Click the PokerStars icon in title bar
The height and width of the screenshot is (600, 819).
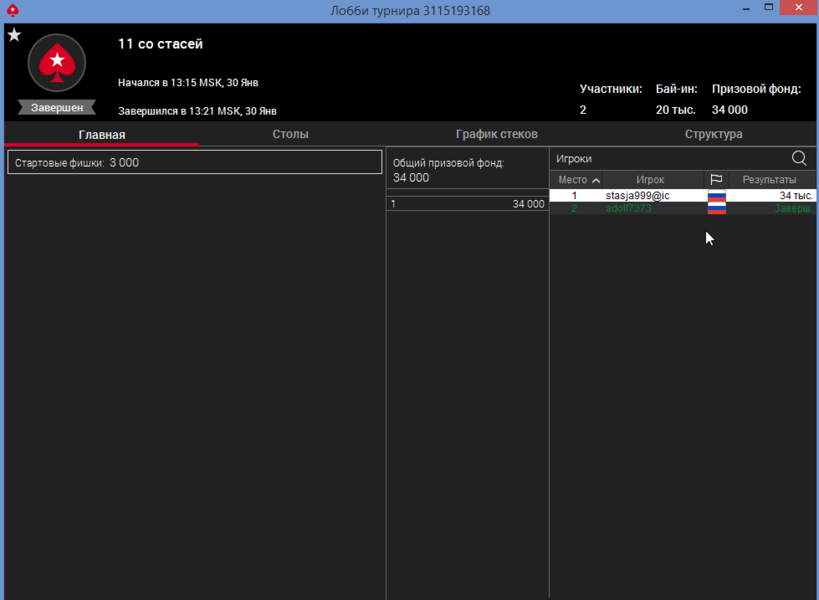(12, 10)
